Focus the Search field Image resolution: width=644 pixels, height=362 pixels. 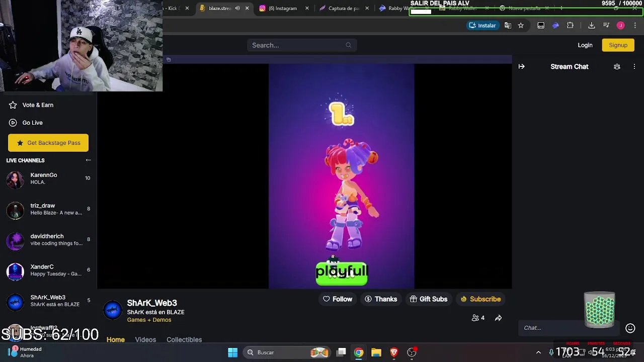[302, 45]
